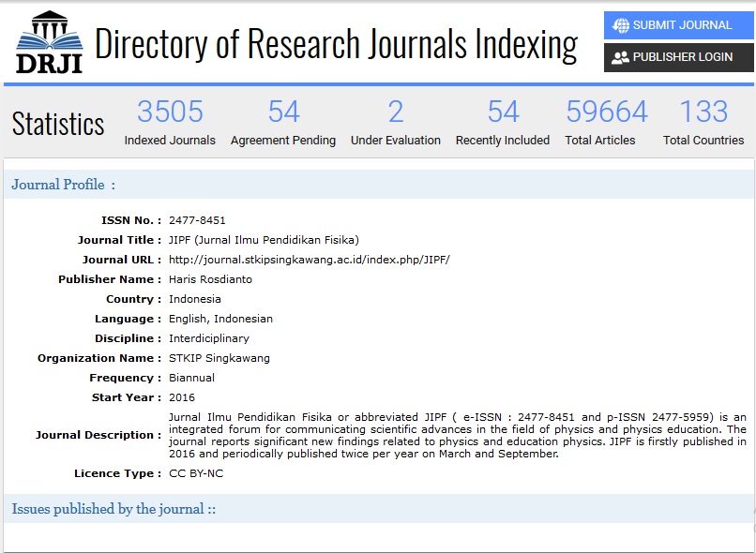Click the Journal URL field label

[x=122, y=260]
